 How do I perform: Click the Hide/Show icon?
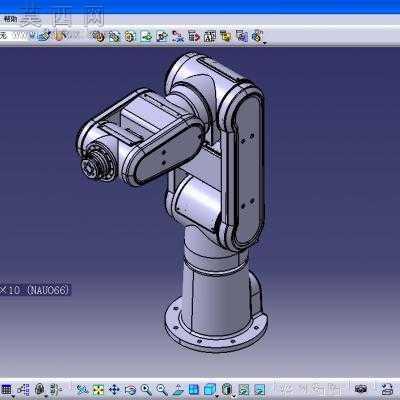[244, 389]
